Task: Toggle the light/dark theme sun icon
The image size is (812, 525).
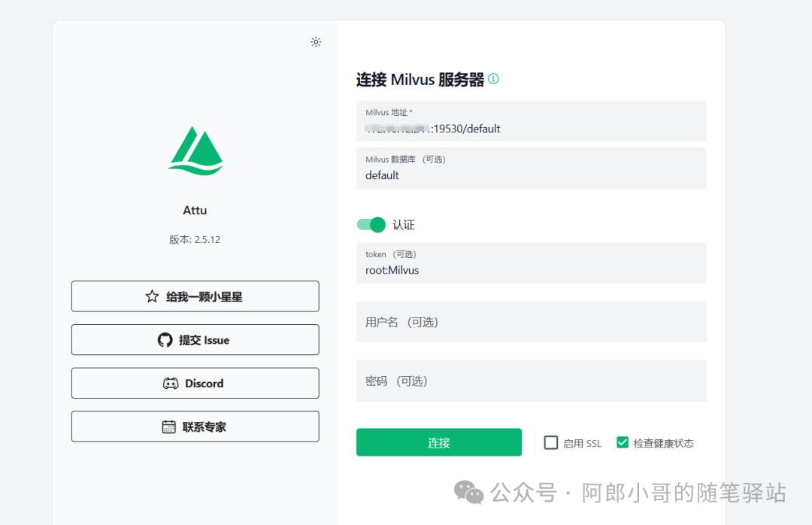Action: tap(316, 42)
